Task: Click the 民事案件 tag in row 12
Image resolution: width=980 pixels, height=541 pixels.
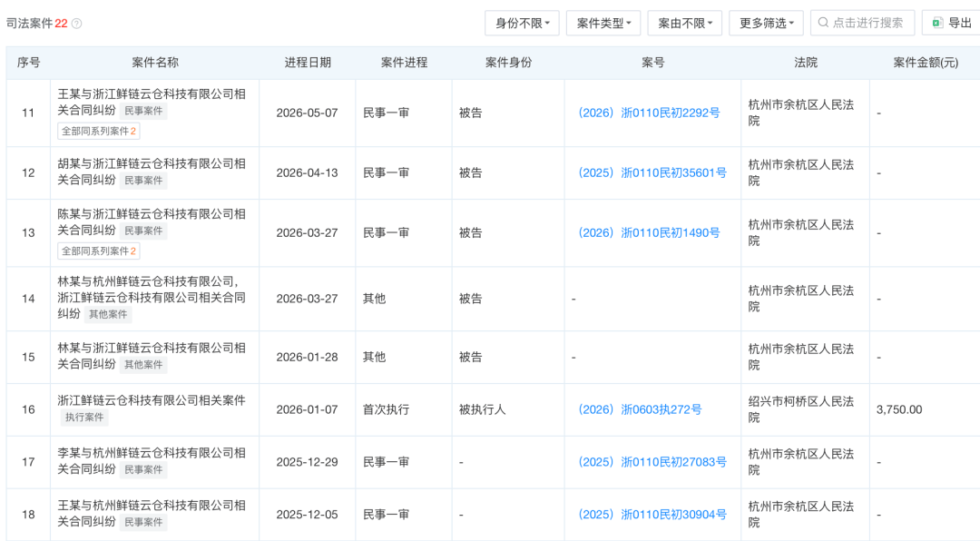Action: 143,181
